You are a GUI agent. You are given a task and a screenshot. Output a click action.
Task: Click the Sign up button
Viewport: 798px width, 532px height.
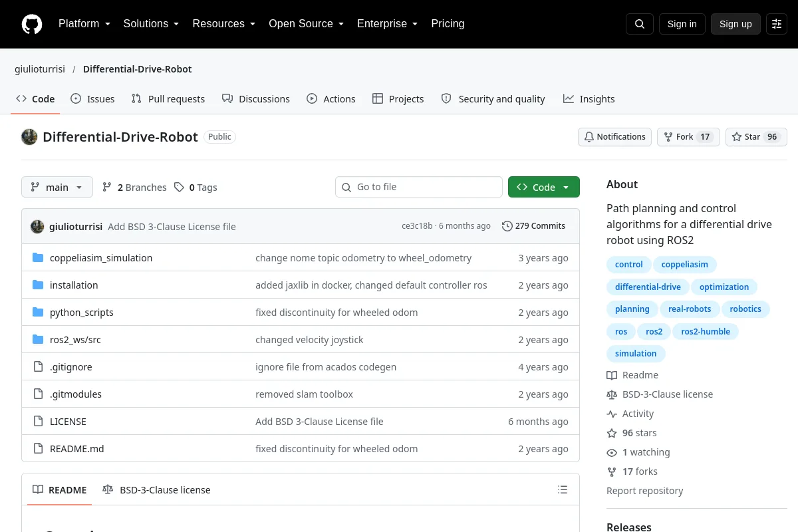735,24
